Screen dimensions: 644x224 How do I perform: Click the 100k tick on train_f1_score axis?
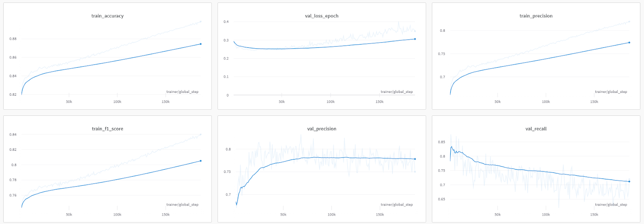[117, 215]
